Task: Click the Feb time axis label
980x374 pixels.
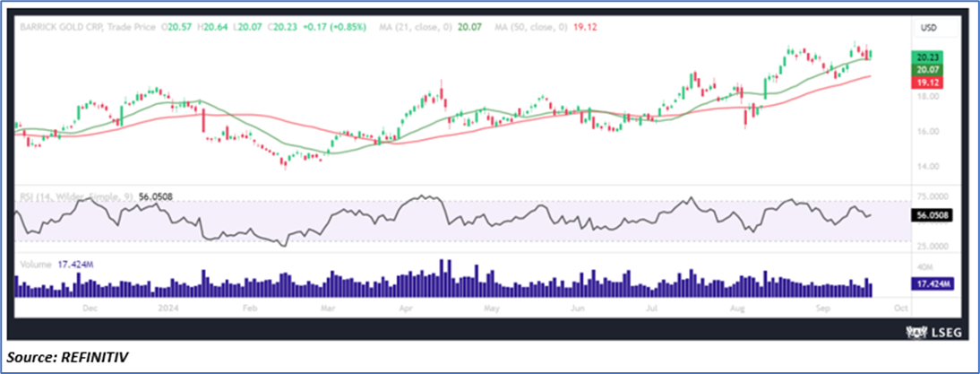Action: (249, 309)
